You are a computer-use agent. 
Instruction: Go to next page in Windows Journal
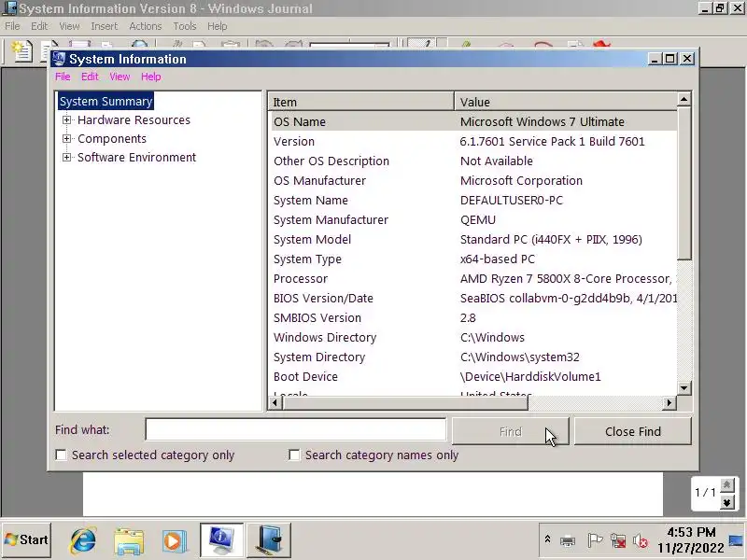[x=726, y=502]
